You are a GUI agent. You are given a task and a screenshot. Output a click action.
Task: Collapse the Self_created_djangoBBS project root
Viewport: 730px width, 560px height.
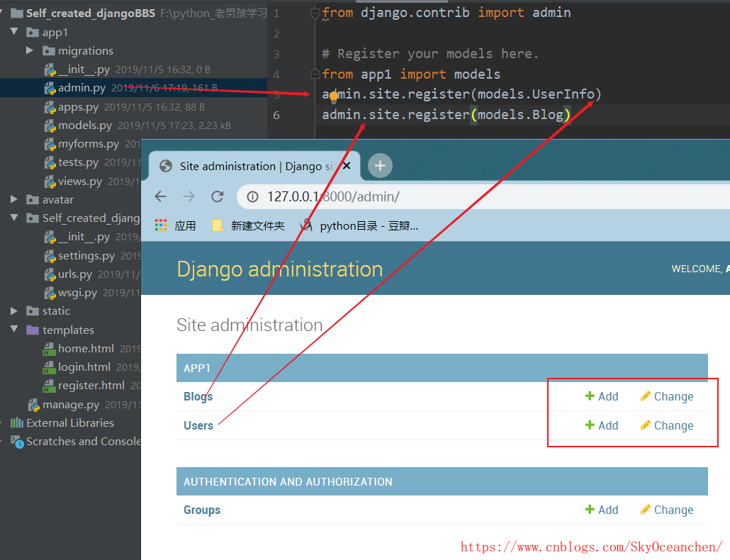coord(1,13)
